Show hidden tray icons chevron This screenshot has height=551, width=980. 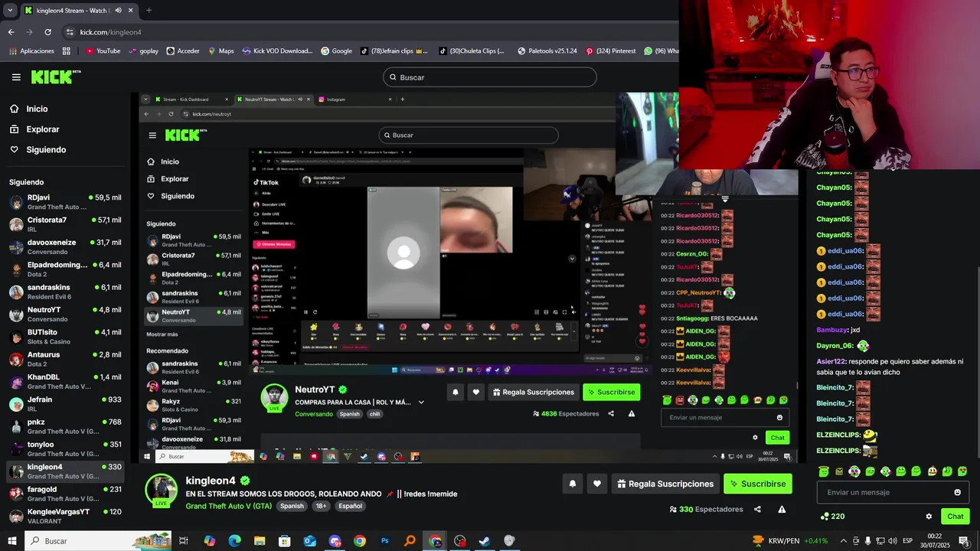[843, 541]
